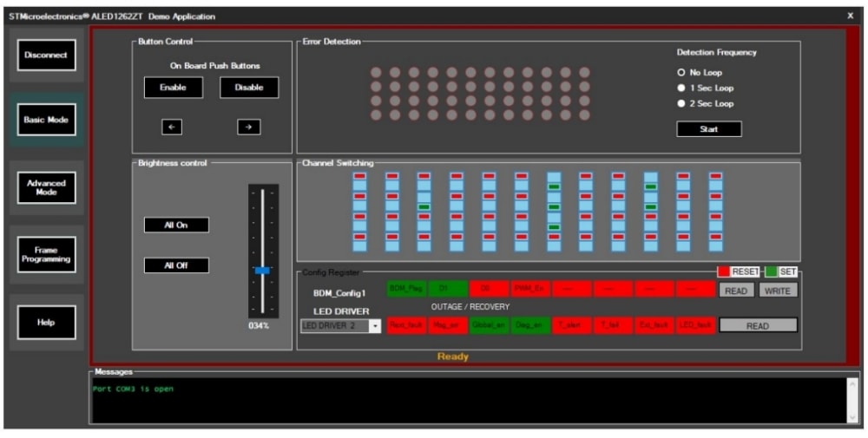Select the 1 Sec Loop option
The image size is (868, 438).
pyautogui.click(x=681, y=88)
